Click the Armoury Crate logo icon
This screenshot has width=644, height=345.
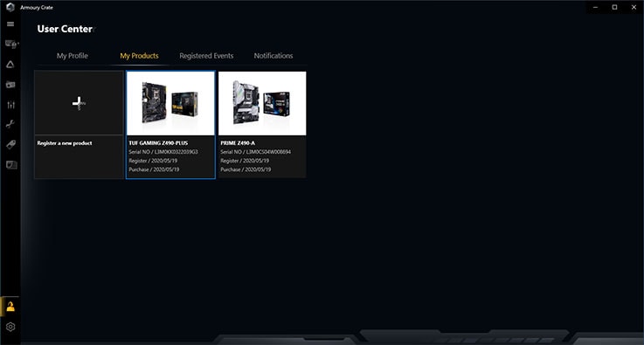coord(10,7)
